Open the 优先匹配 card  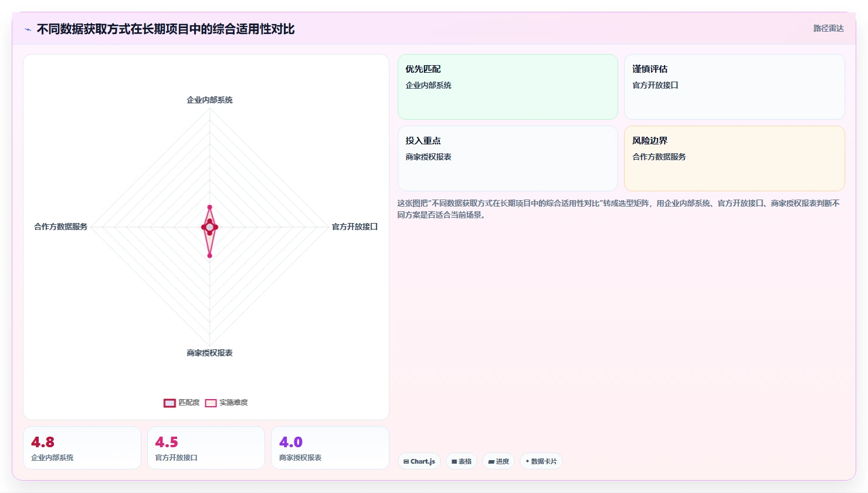[x=508, y=87]
